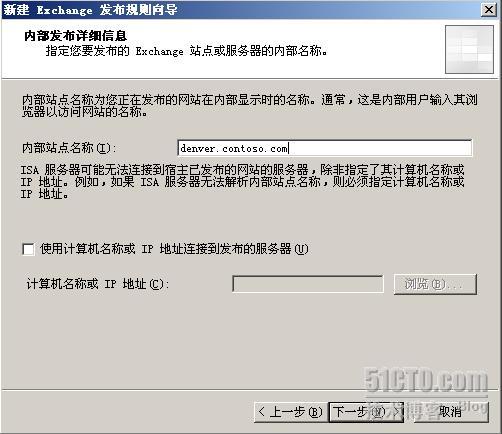This screenshot has width=502, height=434.
Task: Click the subtitle 指定您要发布的 Exchange 站点
Action: (x=186, y=51)
